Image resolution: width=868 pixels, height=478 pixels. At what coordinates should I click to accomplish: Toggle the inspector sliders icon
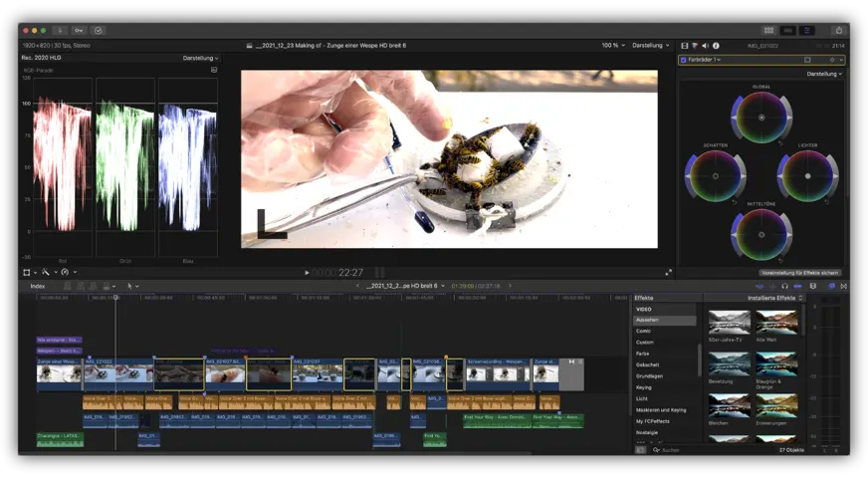coord(807,31)
